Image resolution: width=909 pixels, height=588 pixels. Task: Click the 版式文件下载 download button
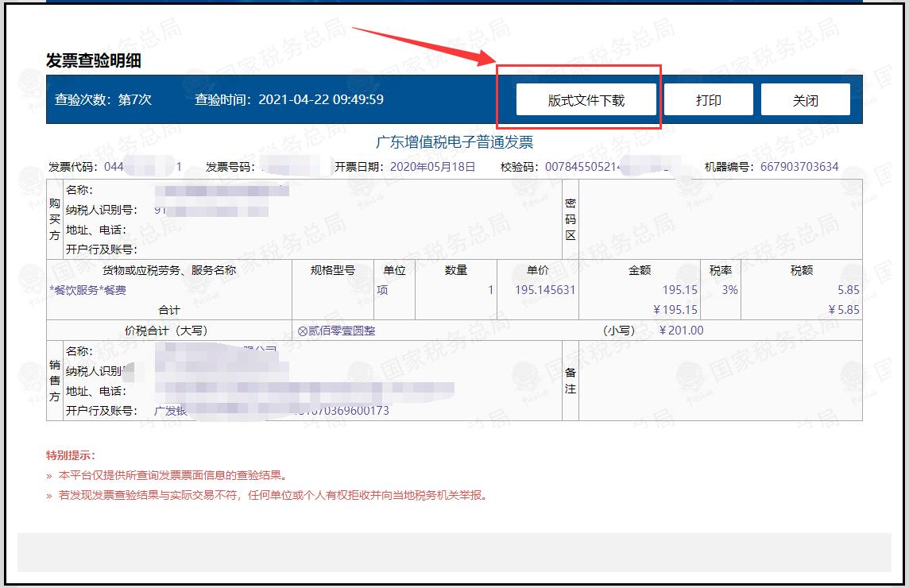[x=585, y=99]
